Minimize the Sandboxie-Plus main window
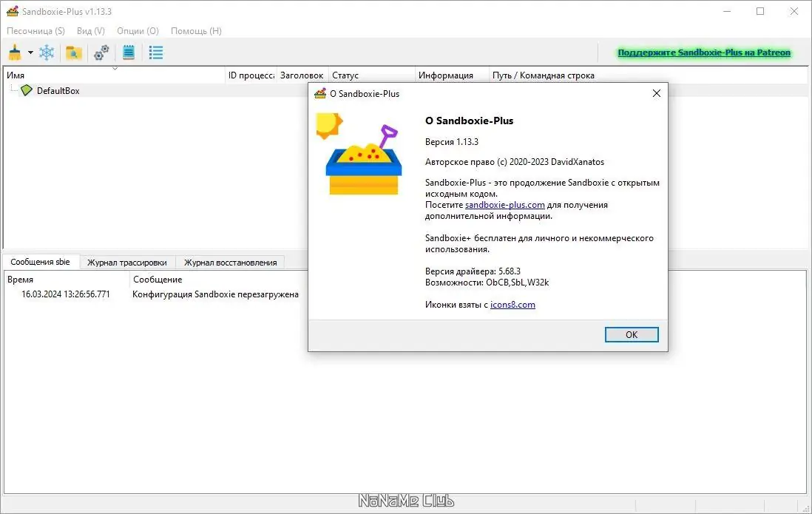This screenshot has width=812, height=514. click(727, 11)
